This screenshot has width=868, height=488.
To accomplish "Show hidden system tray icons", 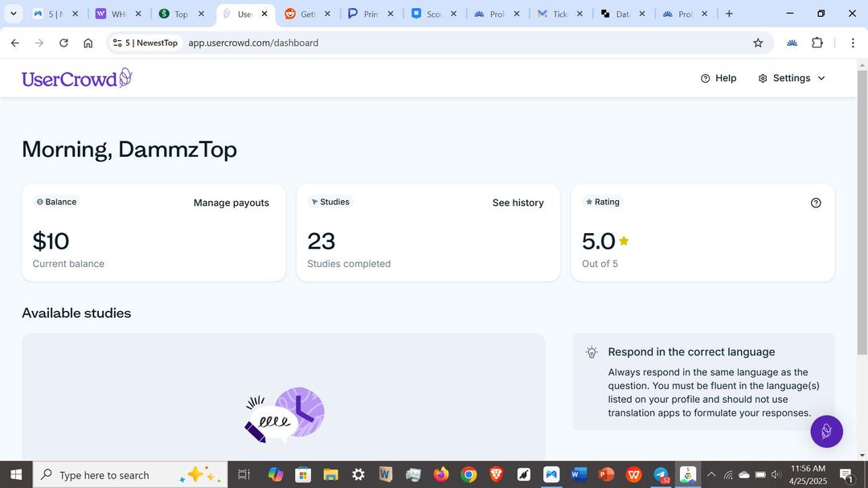I will pos(710,474).
